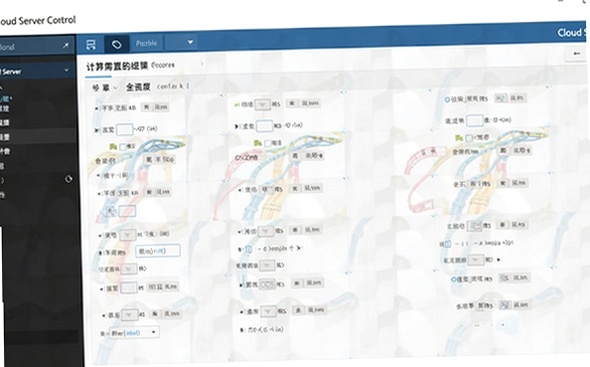
Task: Click the pin icon in the sidebar header
Action: pos(66,46)
